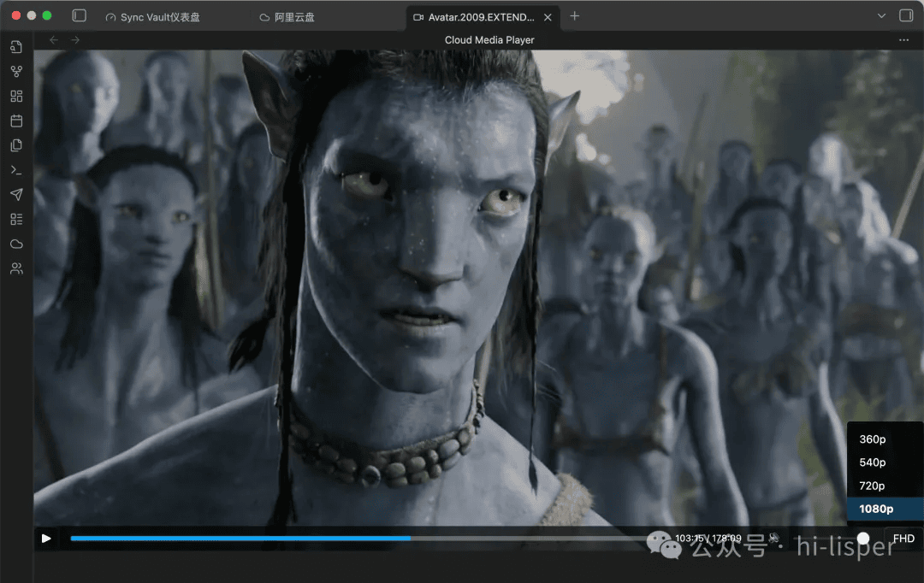Open the grid dashboard icon in sidebar

coord(16,96)
